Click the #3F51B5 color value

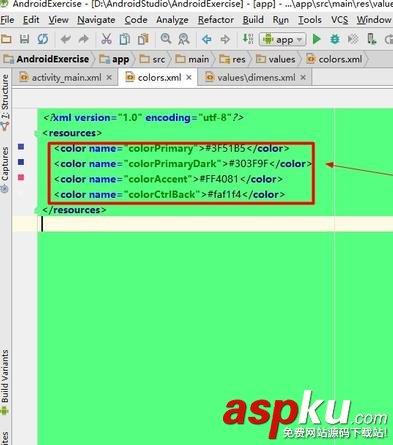point(225,148)
